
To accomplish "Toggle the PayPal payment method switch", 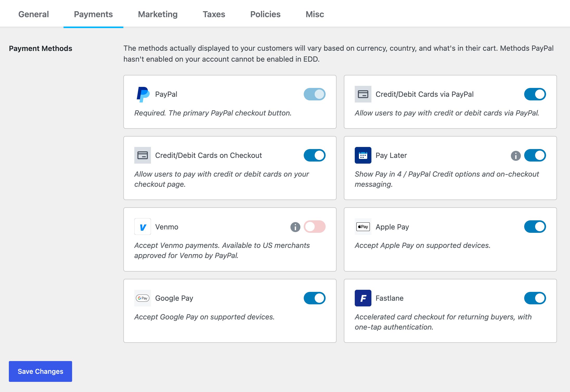I will (x=314, y=94).
